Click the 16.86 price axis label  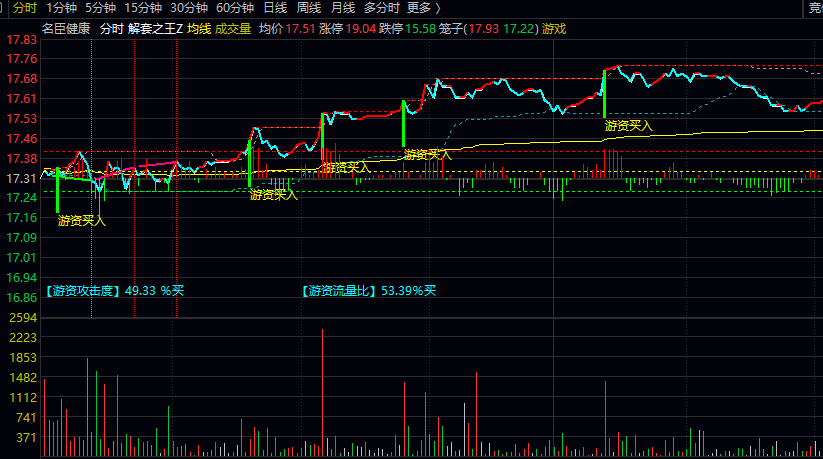22,298
